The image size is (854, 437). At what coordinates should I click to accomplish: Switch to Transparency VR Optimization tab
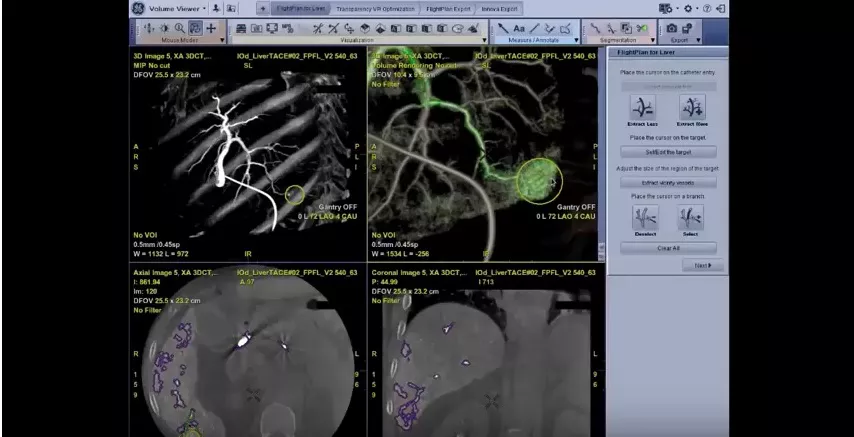[x=375, y=9]
